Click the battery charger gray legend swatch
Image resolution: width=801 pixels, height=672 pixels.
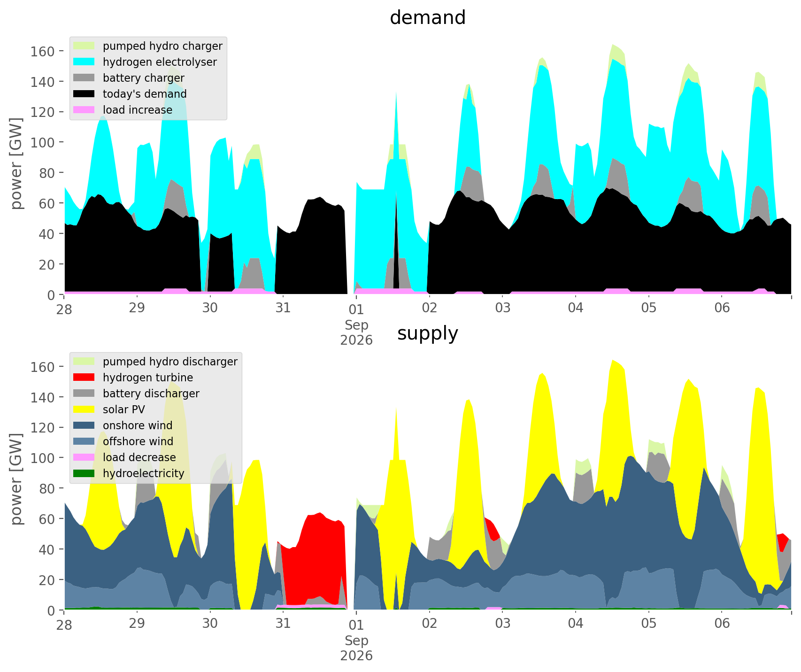[85, 78]
